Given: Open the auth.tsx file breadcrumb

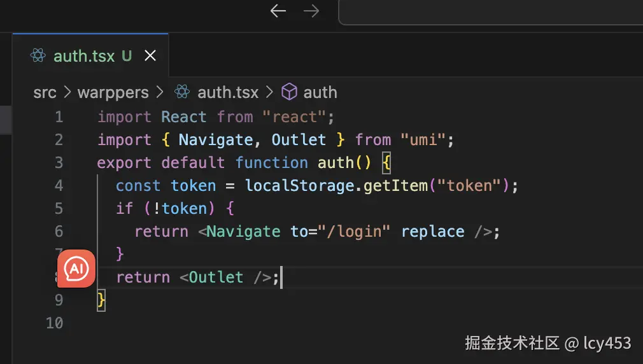Looking at the screenshot, I should pyautogui.click(x=228, y=92).
